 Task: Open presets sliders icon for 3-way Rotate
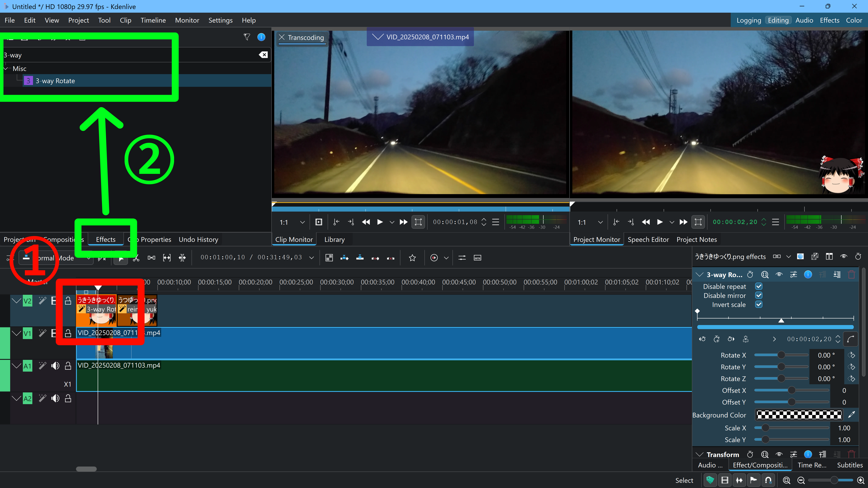(794, 274)
